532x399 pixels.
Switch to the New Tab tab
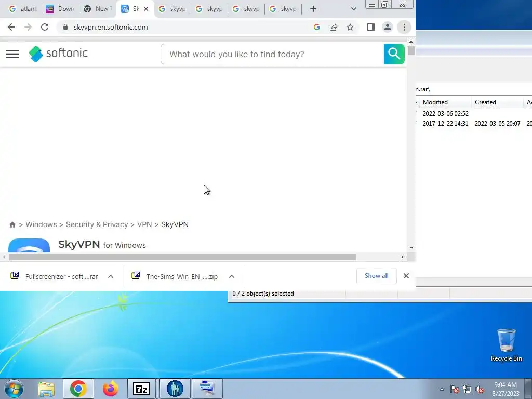[x=98, y=9]
